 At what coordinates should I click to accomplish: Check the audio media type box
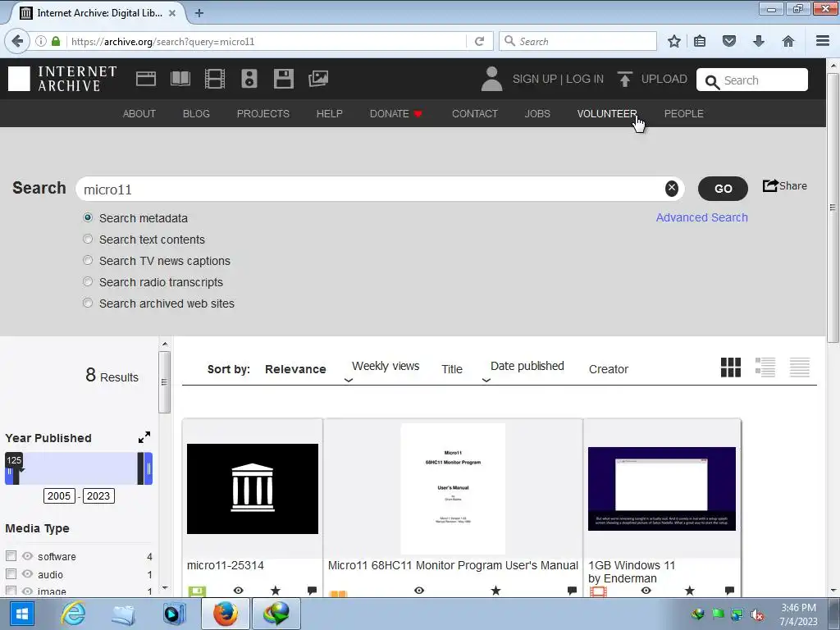(x=11, y=574)
